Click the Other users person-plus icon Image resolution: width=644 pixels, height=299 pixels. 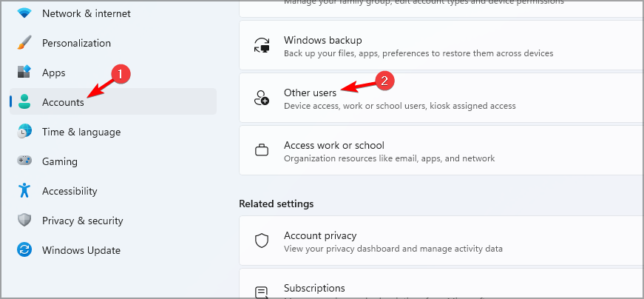click(x=261, y=98)
